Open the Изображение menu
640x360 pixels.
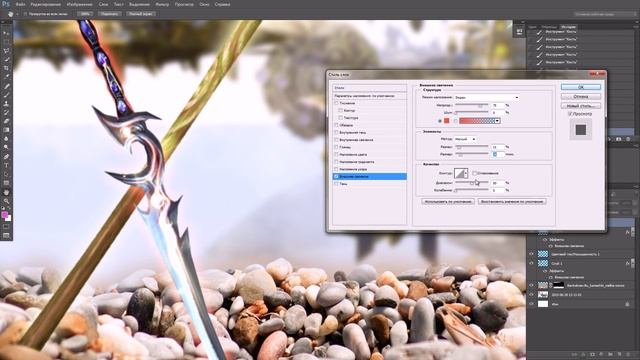(x=80, y=4)
